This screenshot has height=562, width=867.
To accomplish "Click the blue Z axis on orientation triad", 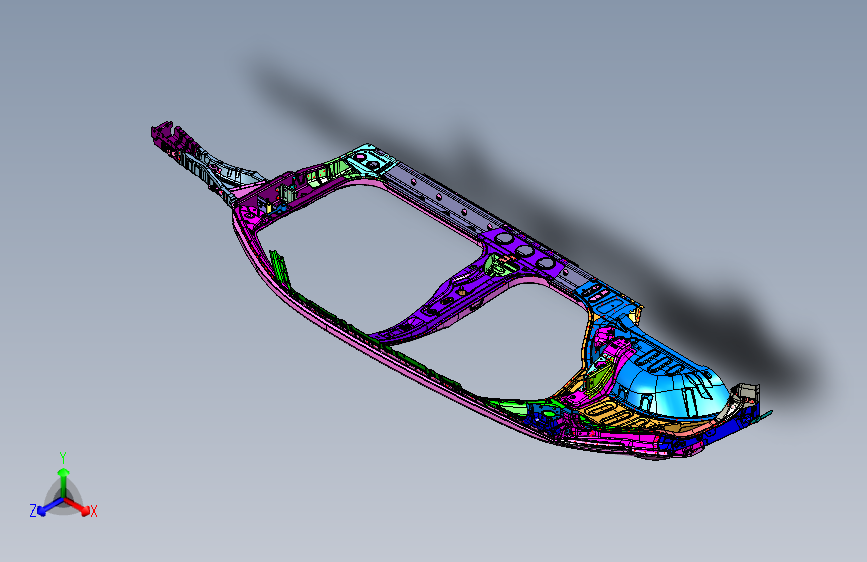I will pos(49,507).
